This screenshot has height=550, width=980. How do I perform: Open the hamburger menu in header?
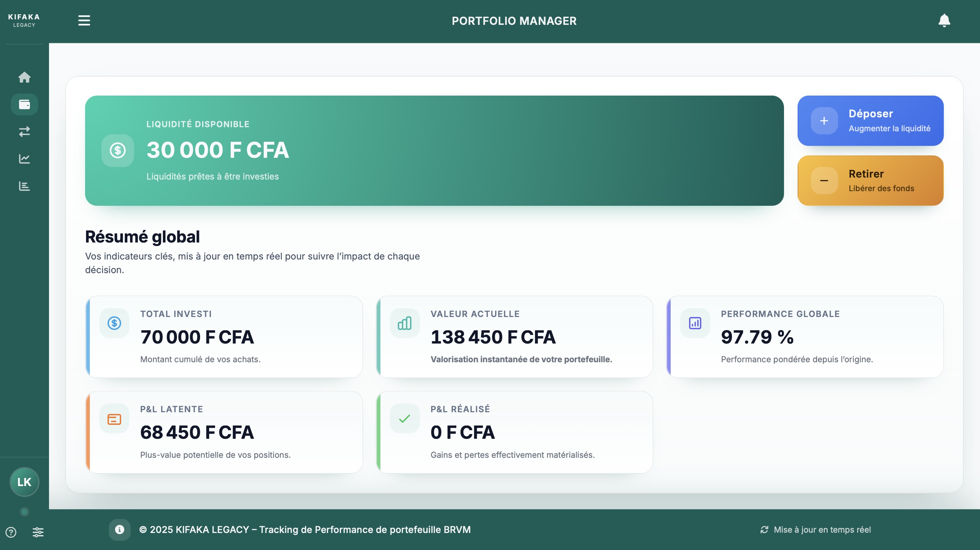pyautogui.click(x=84, y=20)
